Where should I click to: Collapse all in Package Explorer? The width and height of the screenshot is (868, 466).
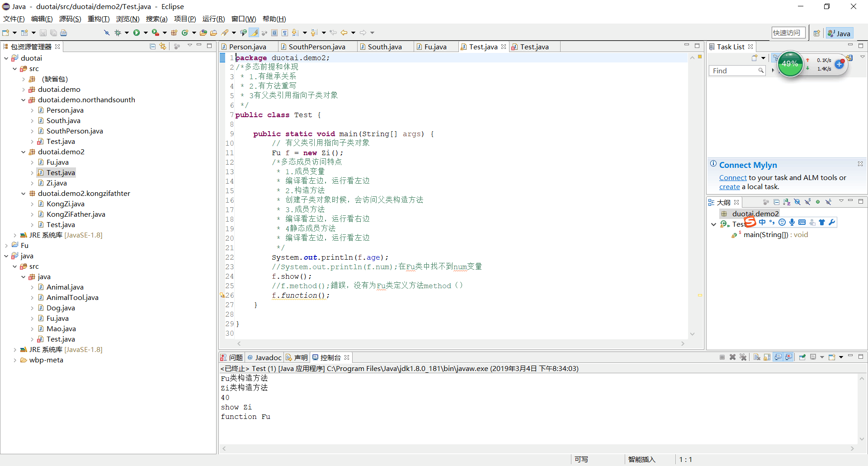coord(152,46)
